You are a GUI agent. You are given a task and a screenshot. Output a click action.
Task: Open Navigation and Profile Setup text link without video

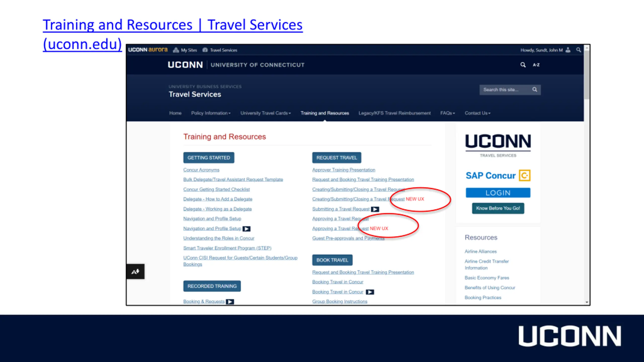click(x=212, y=219)
